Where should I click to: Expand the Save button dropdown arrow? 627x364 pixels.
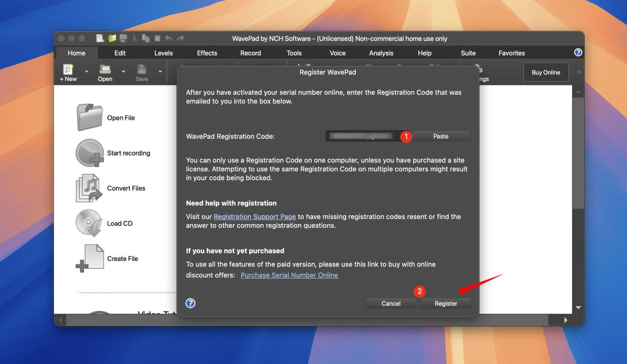[160, 72]
